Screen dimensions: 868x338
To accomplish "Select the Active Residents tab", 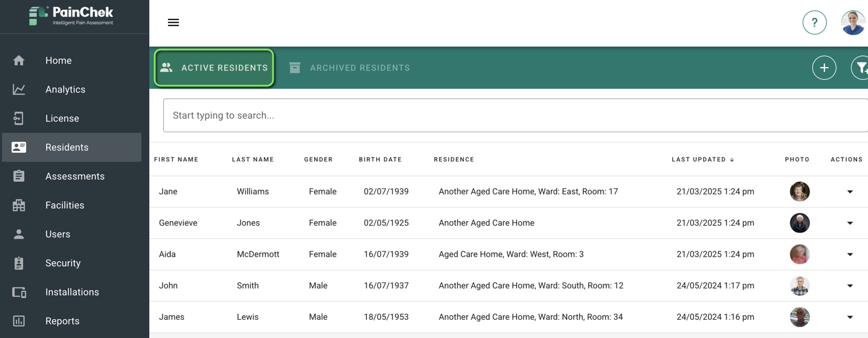I will (214, 68).
